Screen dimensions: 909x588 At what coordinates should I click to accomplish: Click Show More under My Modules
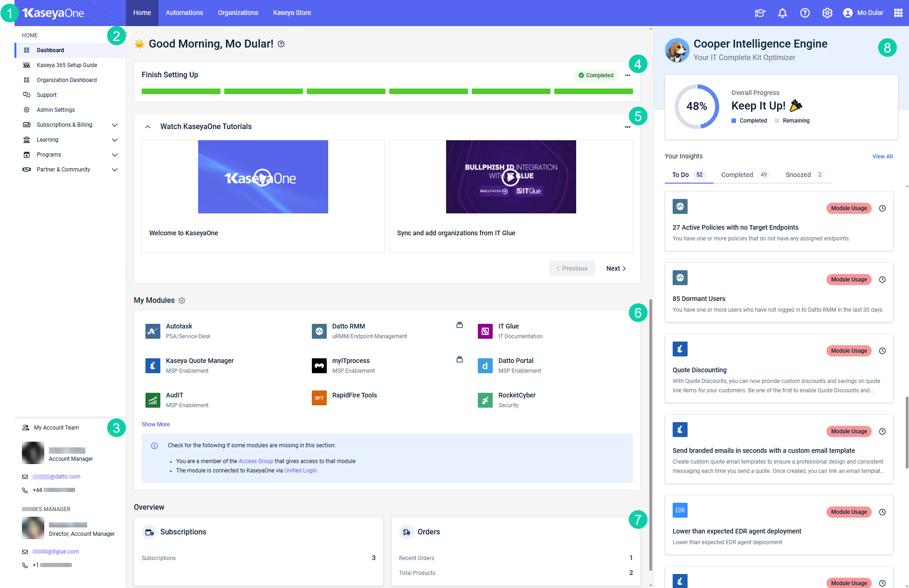pos(156,424)
